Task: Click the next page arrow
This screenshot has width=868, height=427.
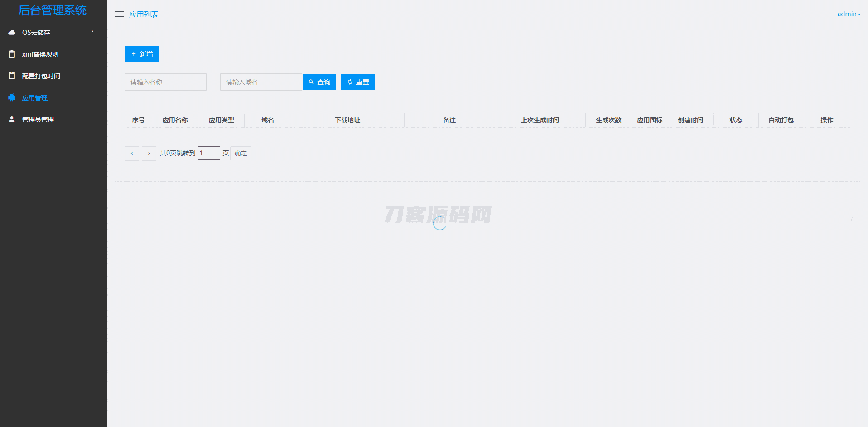Action: [149, 153]
